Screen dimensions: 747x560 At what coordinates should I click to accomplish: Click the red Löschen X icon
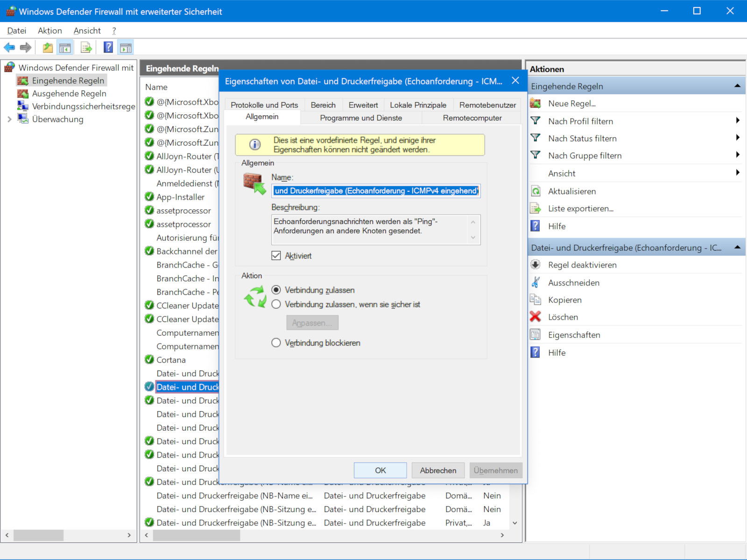[x=536, y=317]
